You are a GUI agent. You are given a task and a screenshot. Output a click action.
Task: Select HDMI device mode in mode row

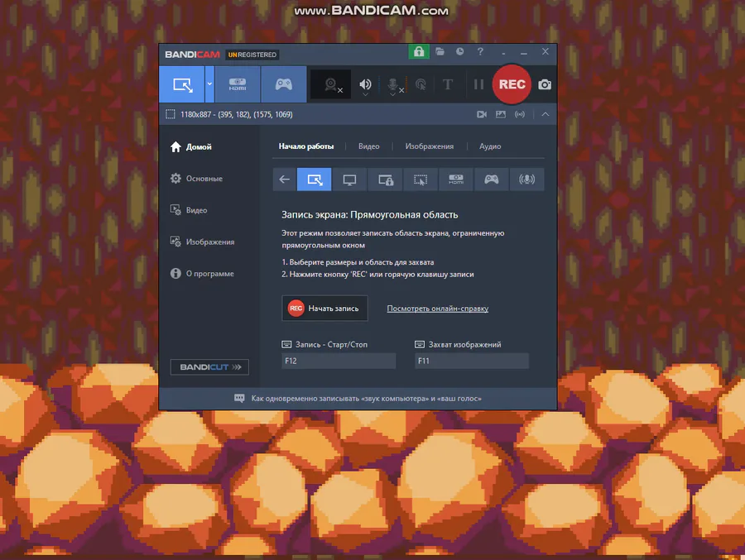point(455,179)
